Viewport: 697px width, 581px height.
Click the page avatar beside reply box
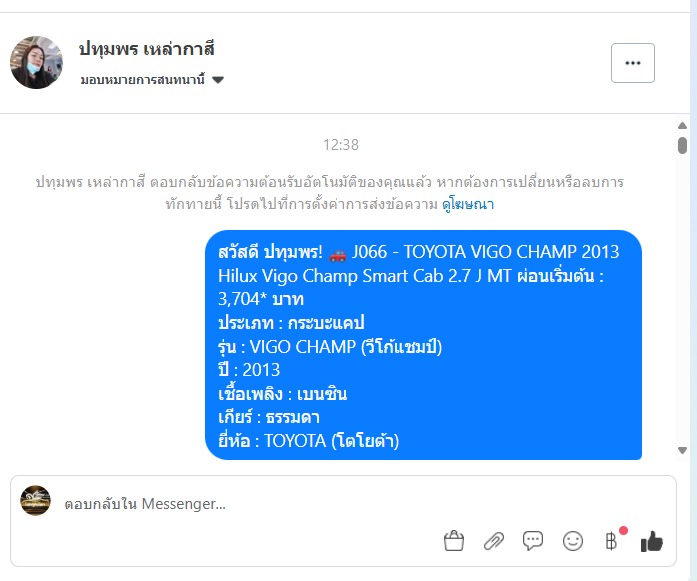(36, 501)
